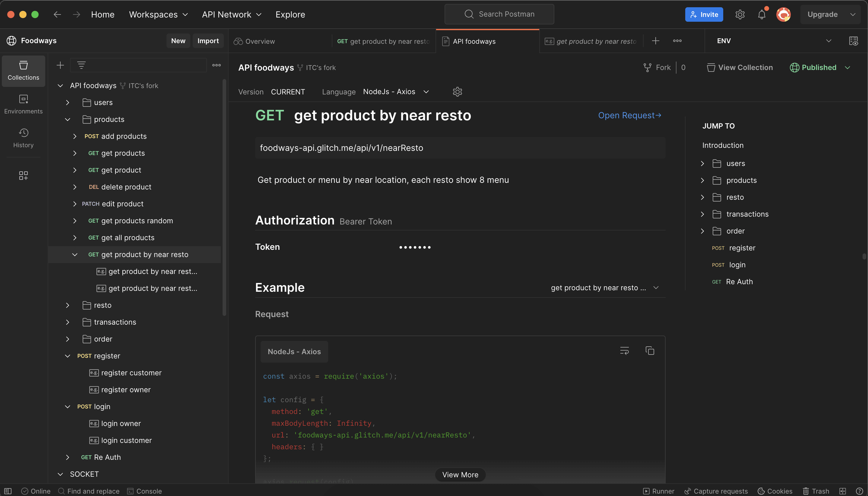
Task: Expand the users folder in sidebar
Action: [x=68, y=103]
